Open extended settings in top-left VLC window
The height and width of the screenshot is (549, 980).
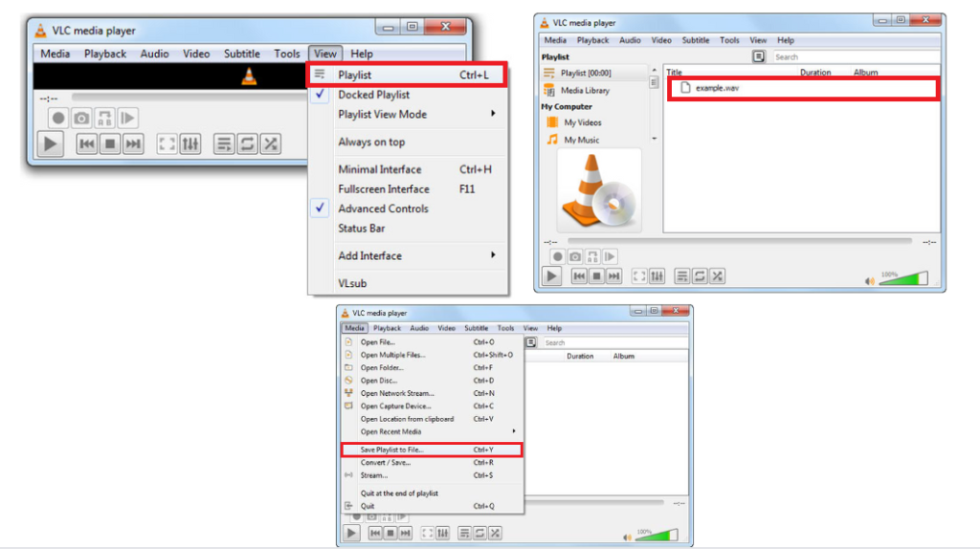[190, 144]
